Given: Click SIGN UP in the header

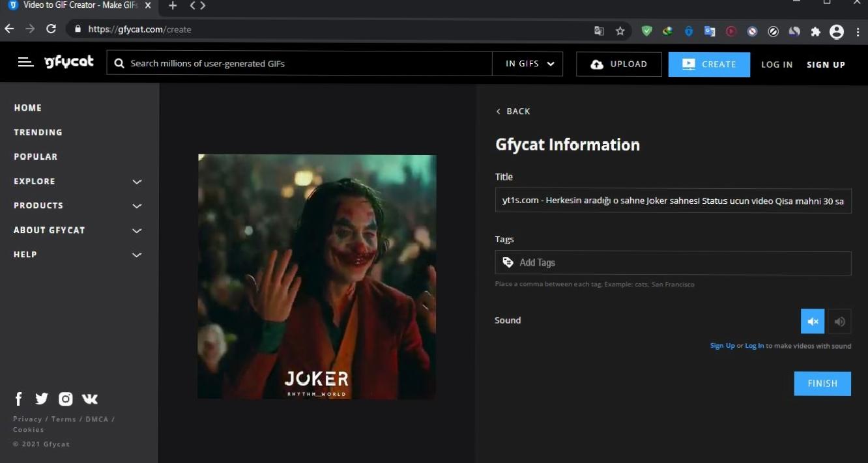Looking at the screenshot, I should pos(826,64).
